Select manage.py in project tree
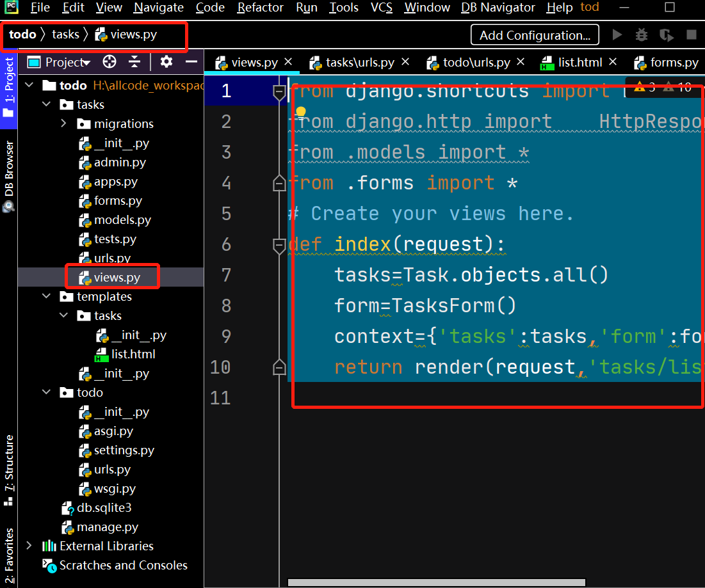The width and height of the screenshot is (705, 588). tap(100, 527)
